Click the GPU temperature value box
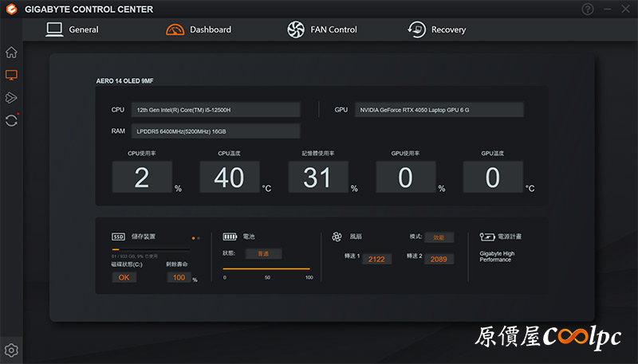 (493, 177)
